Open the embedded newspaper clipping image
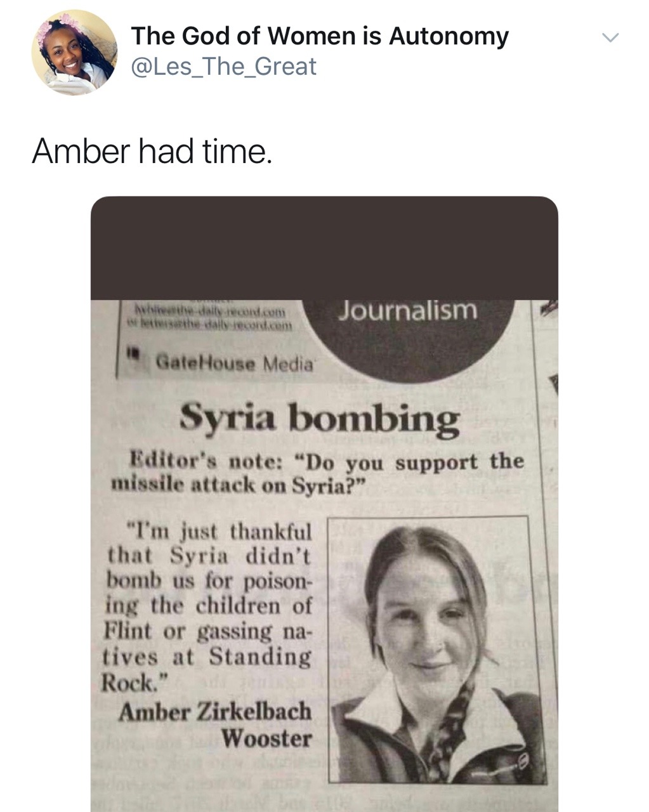 tap(324, 504)
